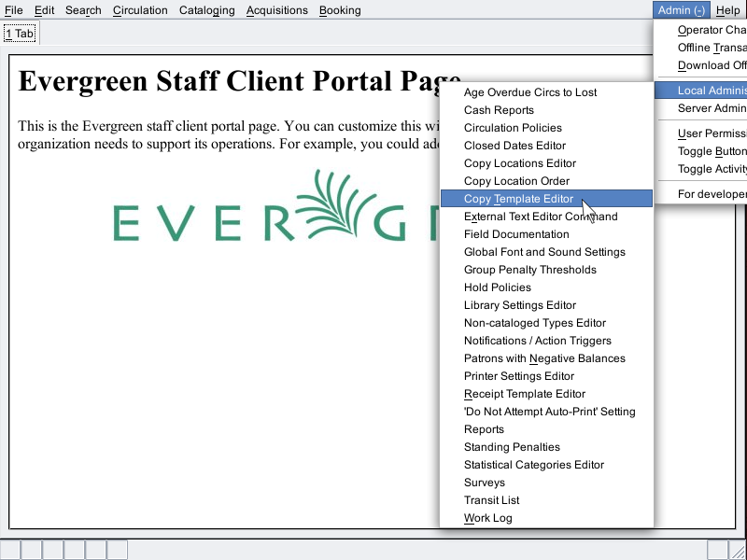Choose Operator Change entry in Admin menu
This screenshot has width=747, height=560.
pyautogui.click(x=702, y=30)
